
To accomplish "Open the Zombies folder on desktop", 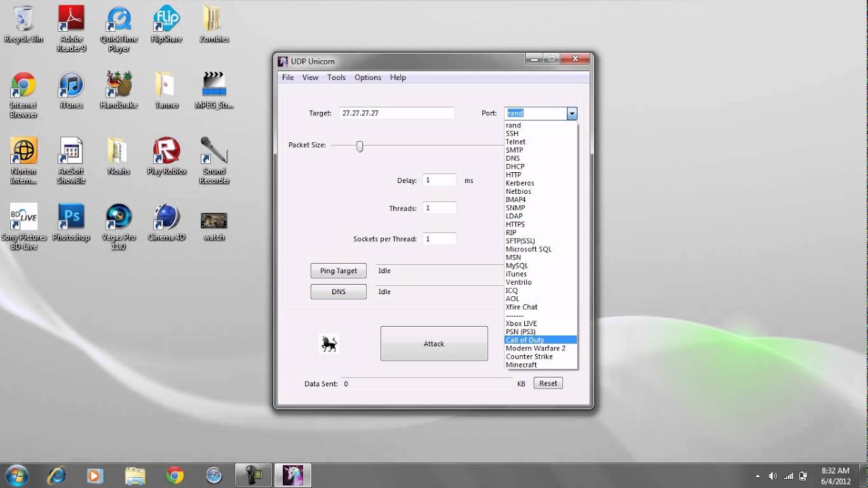I will click(214, 24).
